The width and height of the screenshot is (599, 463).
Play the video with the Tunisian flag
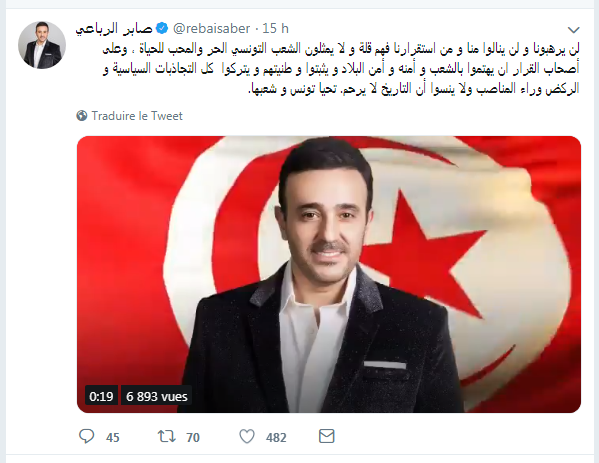point(329,274)
